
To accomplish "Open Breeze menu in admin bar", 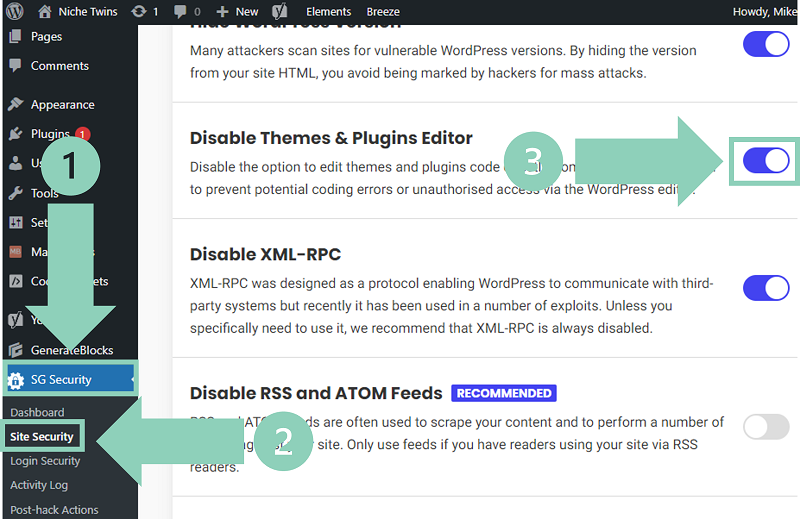I will [x=383, y=11].
